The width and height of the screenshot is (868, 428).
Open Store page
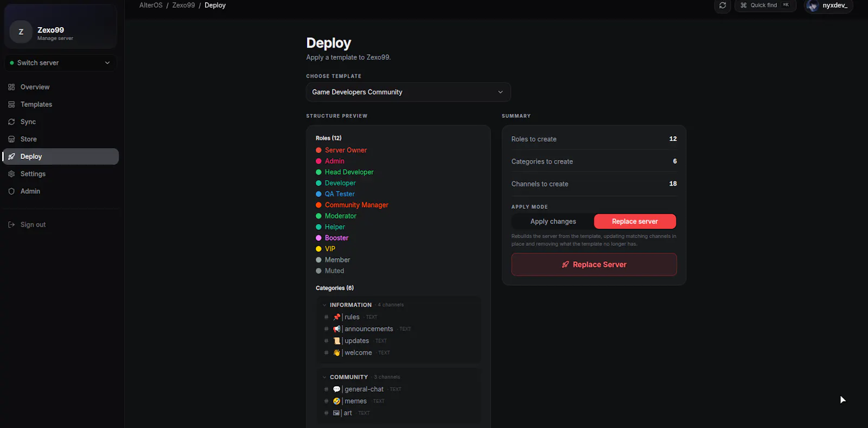[x=60, y=139]
